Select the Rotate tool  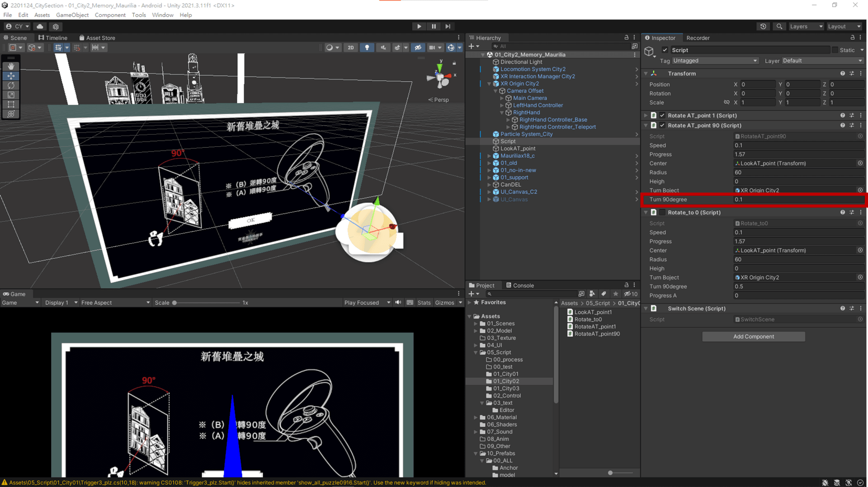click(11, 85)
